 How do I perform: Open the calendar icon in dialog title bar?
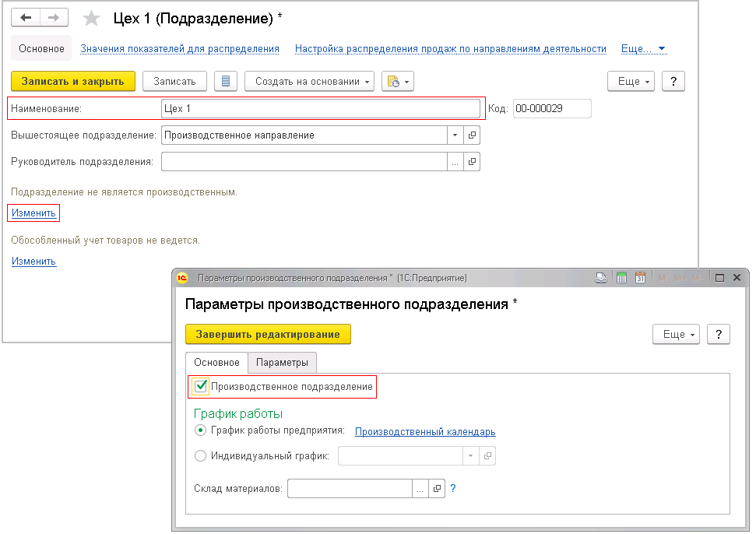tap(640, 278)
